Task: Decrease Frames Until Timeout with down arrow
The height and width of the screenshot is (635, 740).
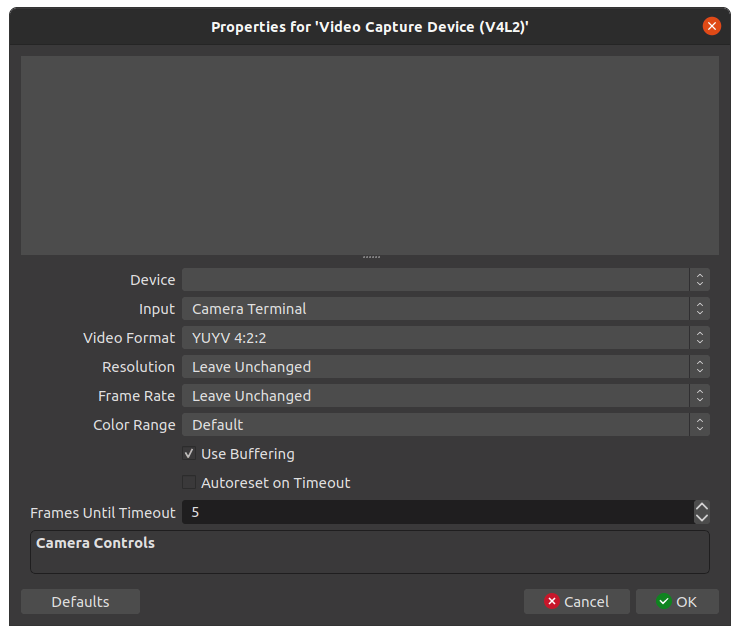Action: [x=702, y=518]
